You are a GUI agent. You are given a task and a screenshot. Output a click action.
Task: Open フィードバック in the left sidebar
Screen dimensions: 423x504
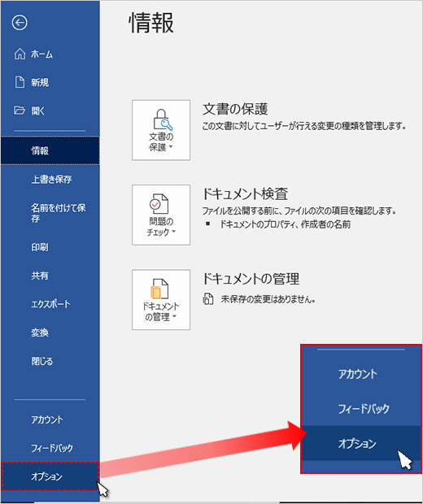coord(50,448)
